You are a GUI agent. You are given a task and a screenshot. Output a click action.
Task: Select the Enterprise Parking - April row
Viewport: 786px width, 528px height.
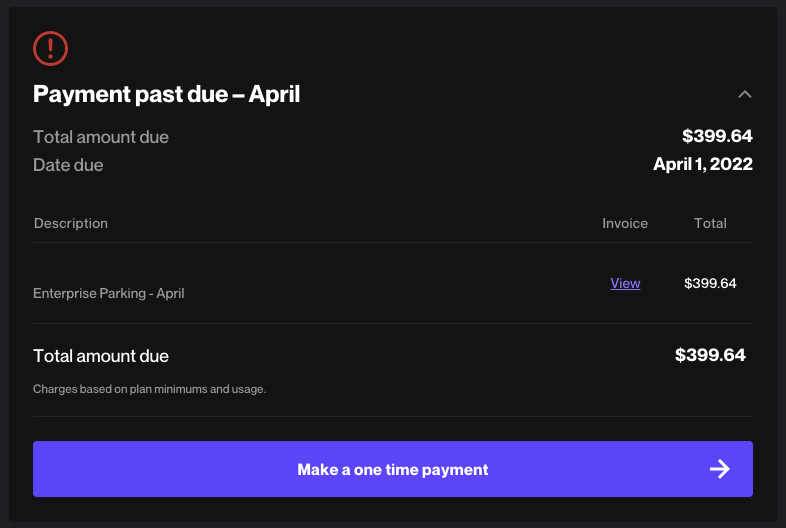tap(392, 284)
